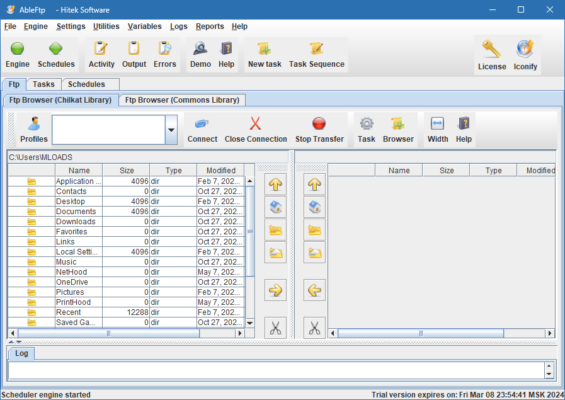
Task: Select the Downloads folder row
Action: pos(126,222)
